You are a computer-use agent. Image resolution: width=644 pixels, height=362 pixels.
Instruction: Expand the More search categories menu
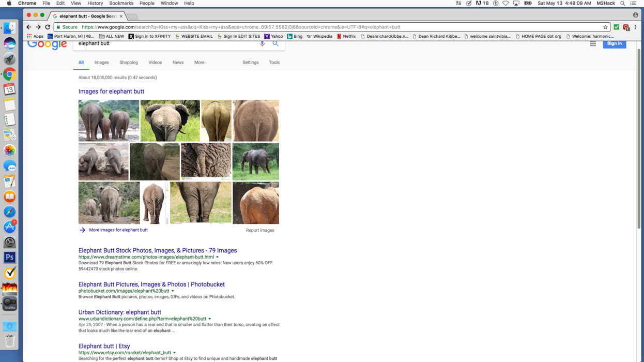[x=199, y=63]
